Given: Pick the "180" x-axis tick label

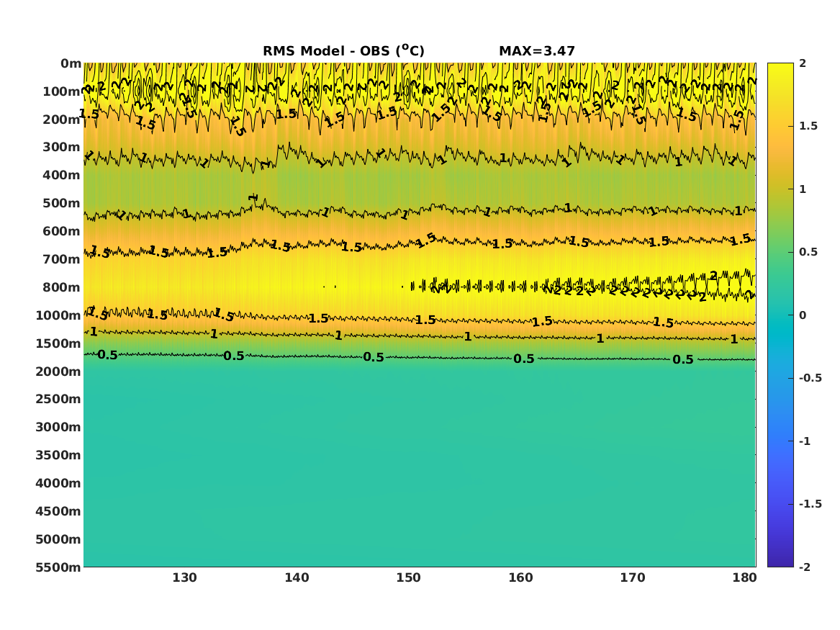Looking at the screenshot, I should coord(745,578).
